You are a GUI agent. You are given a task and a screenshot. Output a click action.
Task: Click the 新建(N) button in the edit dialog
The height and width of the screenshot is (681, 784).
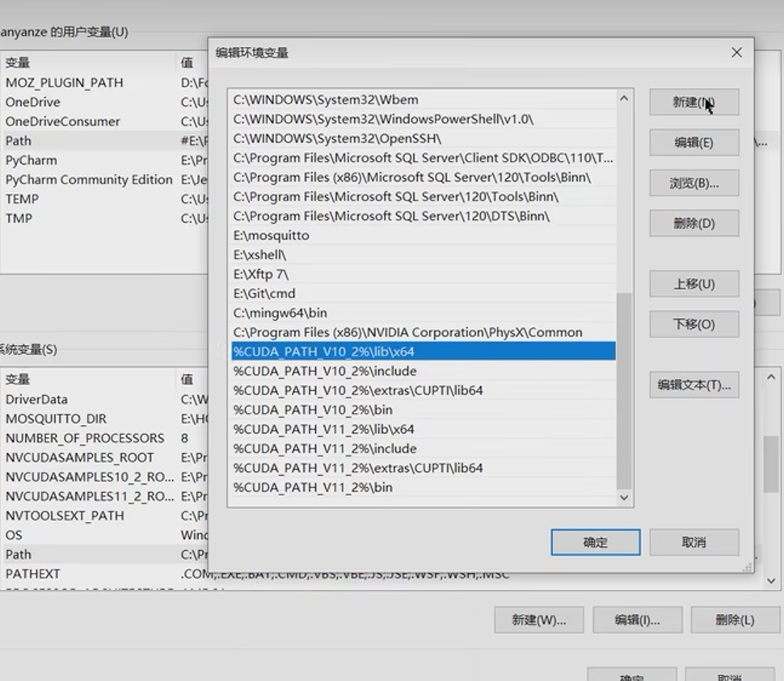(693, 102)
